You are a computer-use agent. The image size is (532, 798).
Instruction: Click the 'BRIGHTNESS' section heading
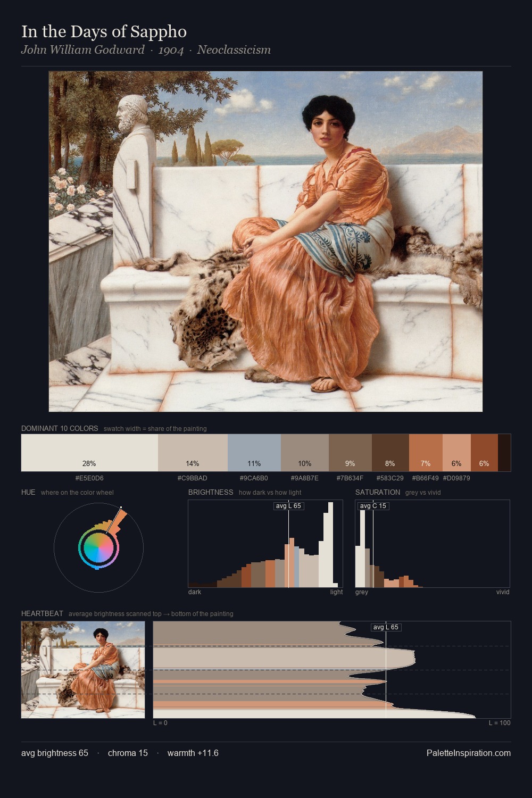[211, 492]
